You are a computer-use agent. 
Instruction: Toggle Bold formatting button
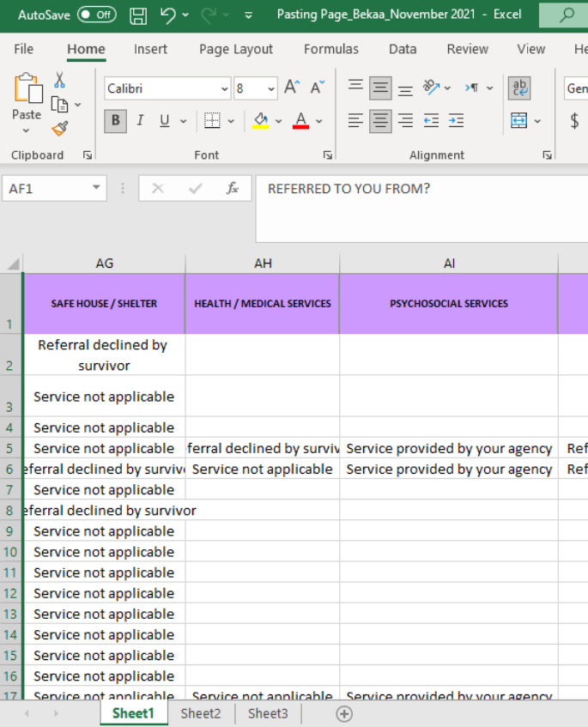click(116, 121)
